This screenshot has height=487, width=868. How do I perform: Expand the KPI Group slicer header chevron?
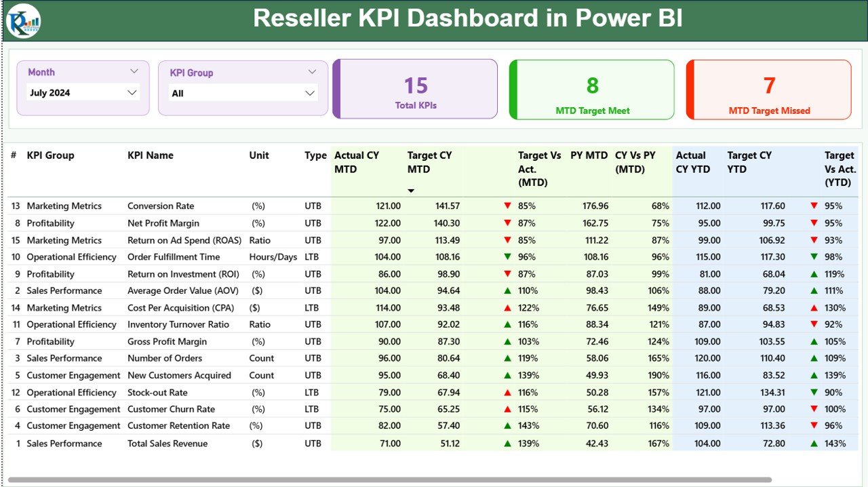(x=312, y=71)
